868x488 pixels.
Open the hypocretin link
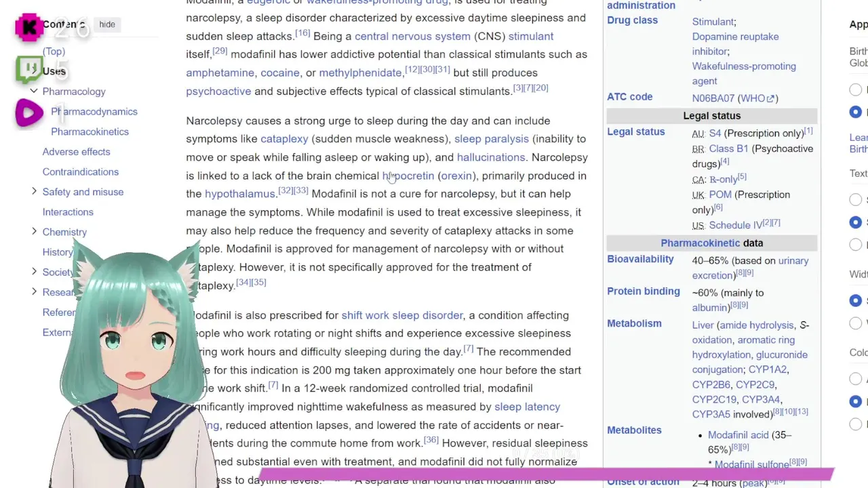[408, 176]
